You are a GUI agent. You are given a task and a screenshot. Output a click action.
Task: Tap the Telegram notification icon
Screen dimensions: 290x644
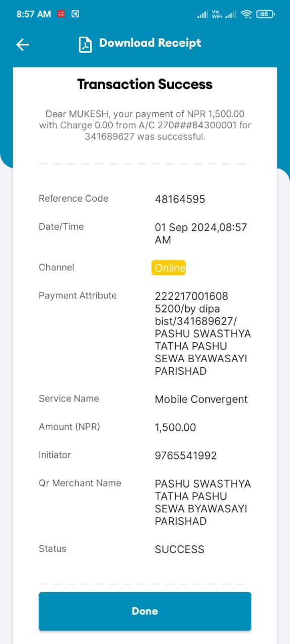75,14
